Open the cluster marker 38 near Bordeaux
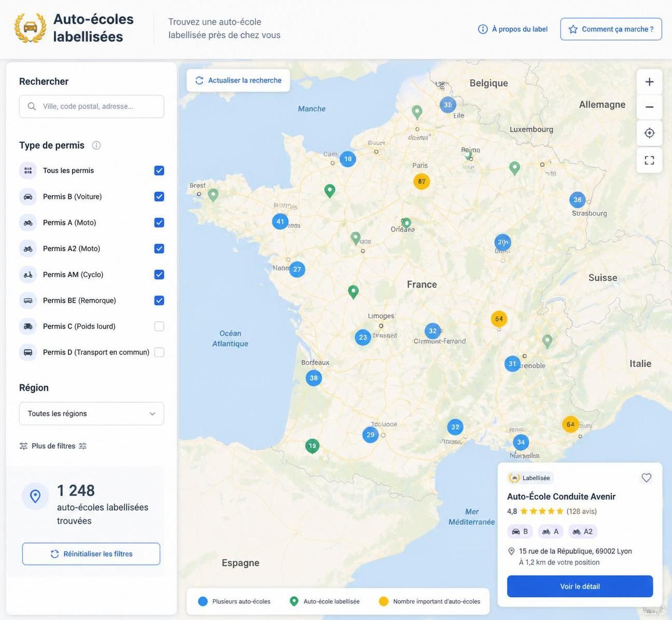The image size is (672, 620). point(313,378)
